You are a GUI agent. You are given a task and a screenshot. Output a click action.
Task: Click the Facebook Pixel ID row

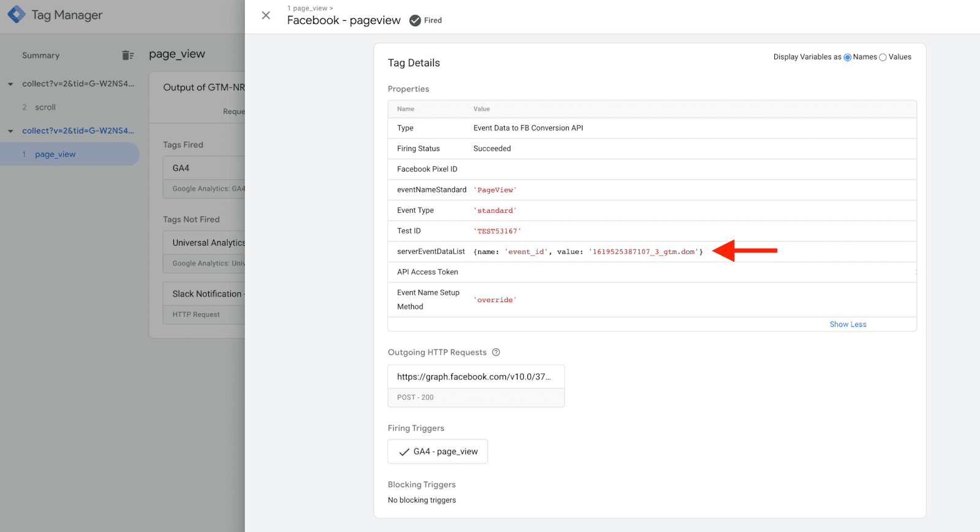(x=652, y=169)
